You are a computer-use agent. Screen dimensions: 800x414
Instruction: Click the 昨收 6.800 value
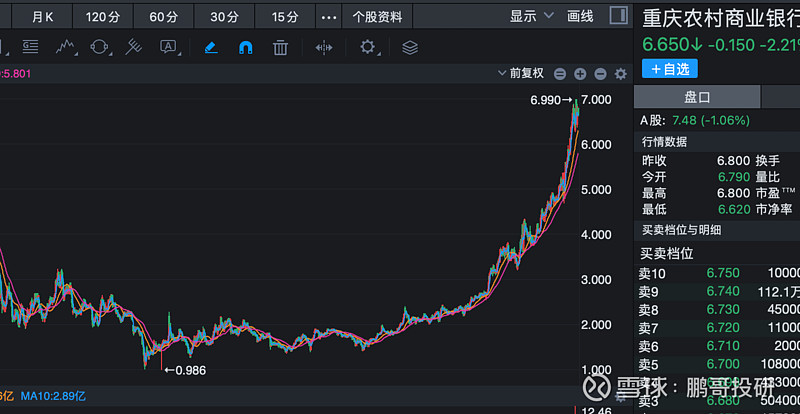(x=734, y=161)
